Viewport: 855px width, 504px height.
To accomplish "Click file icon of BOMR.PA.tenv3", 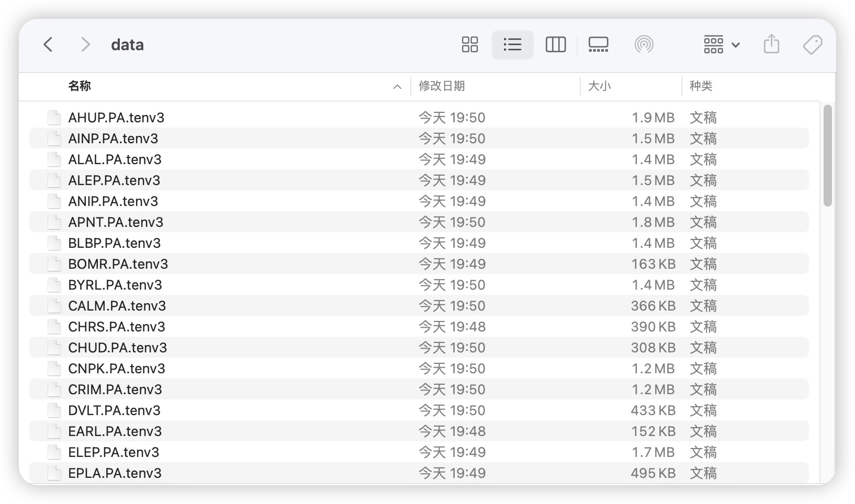I will point(54,264).
